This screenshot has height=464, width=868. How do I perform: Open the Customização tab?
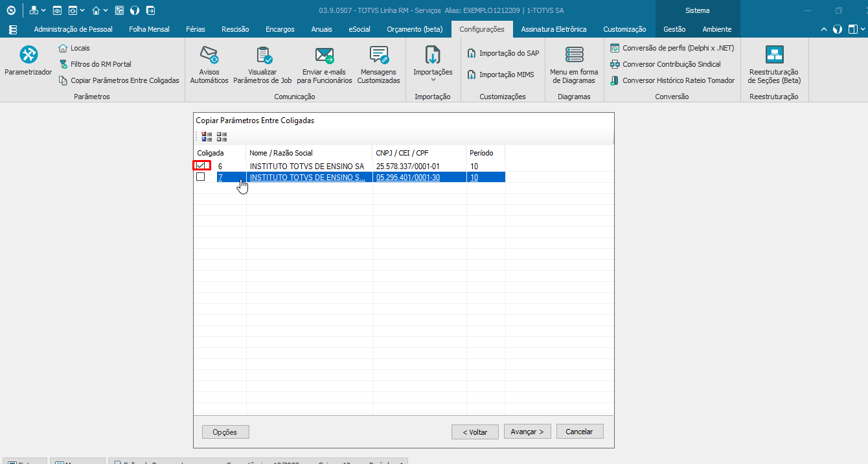click(x=624, y=29)
